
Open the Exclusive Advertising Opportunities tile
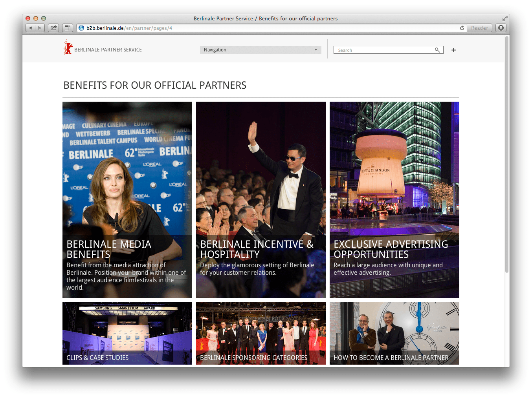(394, 199)
